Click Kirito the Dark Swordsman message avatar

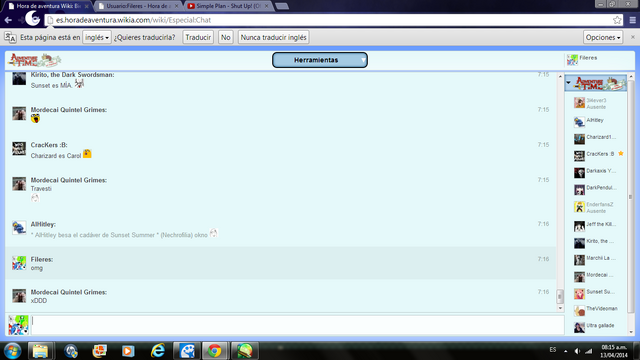click(19, 78)
